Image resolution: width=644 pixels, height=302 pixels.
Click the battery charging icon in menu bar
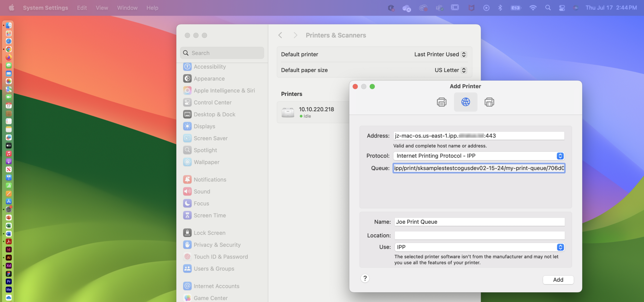coord(516,8)
